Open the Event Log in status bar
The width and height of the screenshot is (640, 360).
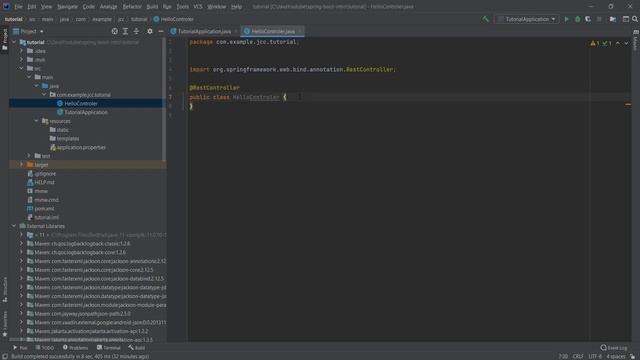coord(614,348)
